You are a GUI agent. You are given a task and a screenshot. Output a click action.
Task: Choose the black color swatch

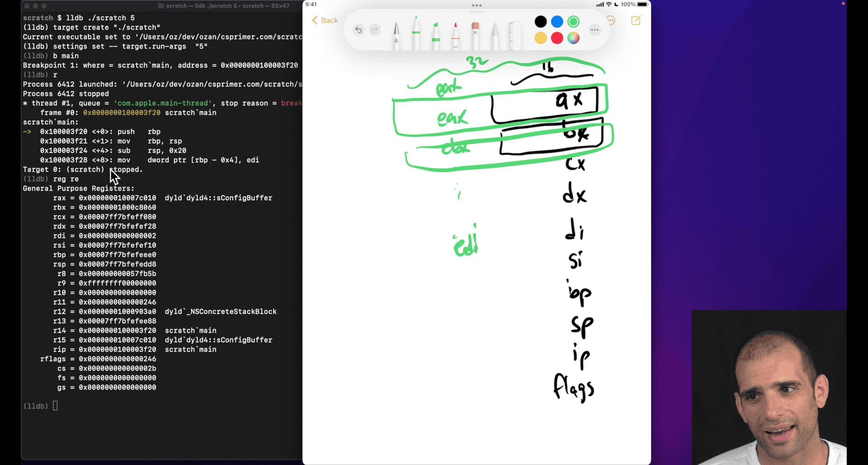coord(540,22)
